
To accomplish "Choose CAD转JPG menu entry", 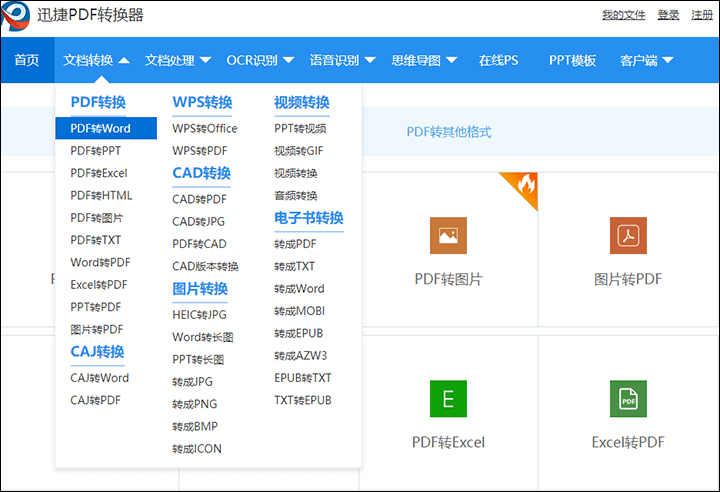I will pyautogui.click(x=198, y=222).
